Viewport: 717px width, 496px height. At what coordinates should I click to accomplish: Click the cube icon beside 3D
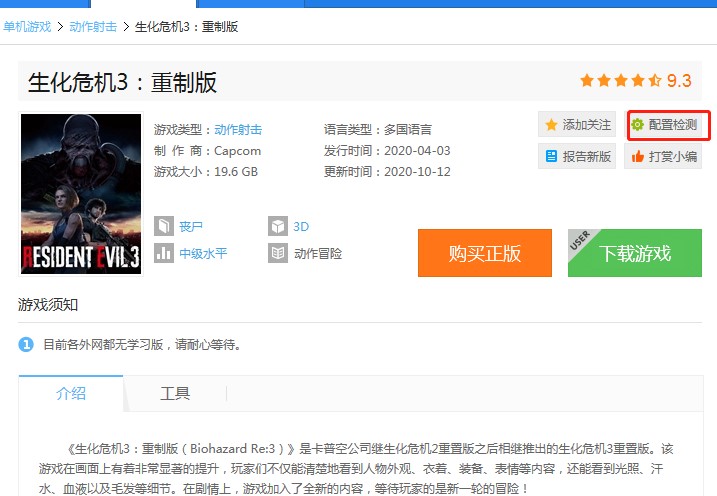pyautogui.click(x=278, y=226)
